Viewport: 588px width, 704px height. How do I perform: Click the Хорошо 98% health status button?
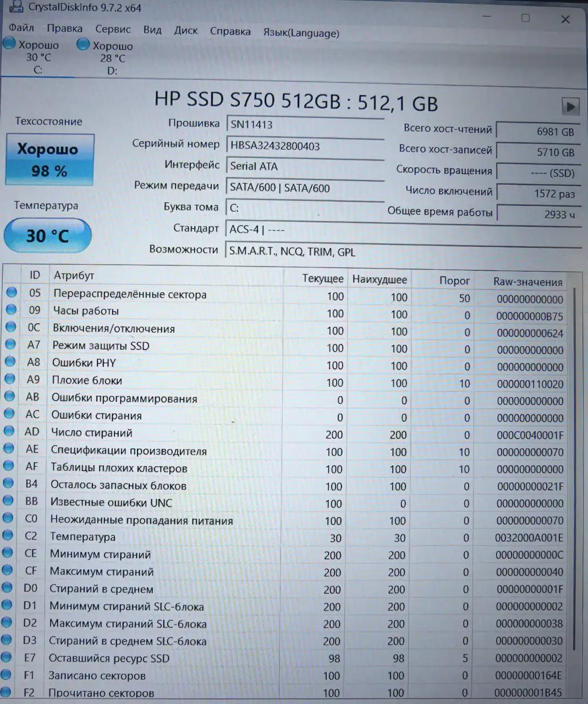pyautogui.click(x=49, y=159)
